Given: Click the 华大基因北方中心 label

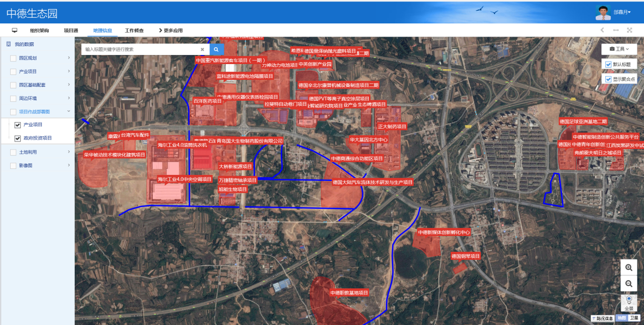Looking at the screenshot, I should point(369,139).
